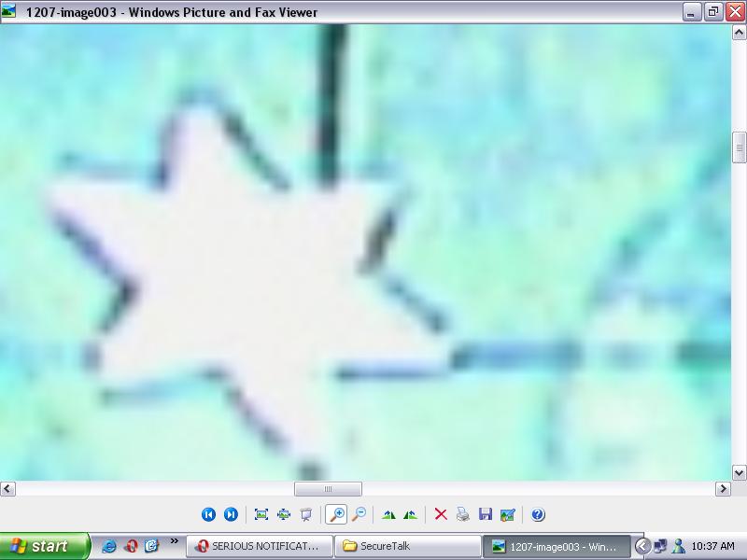Select the 1207-image003 taskbar button
This screenshot has width=747, height=560.
coord(557,546)
